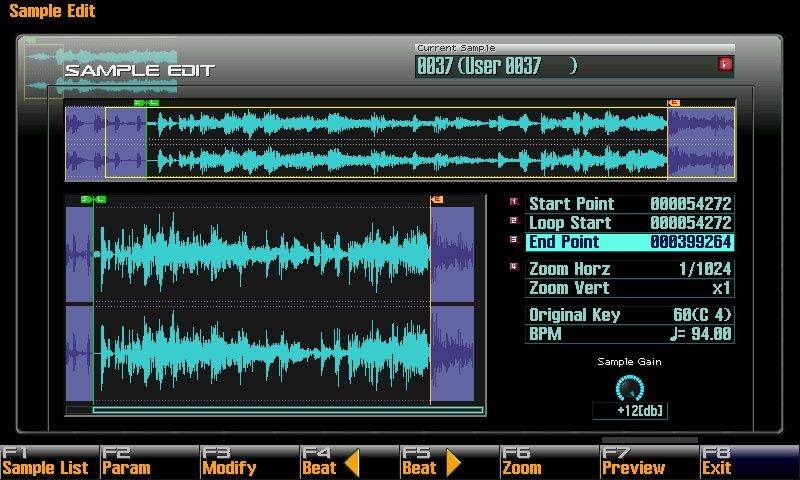Select the Zoom Horz parameter
Screen dimensions: 800x480
click(x=630, y=268)
